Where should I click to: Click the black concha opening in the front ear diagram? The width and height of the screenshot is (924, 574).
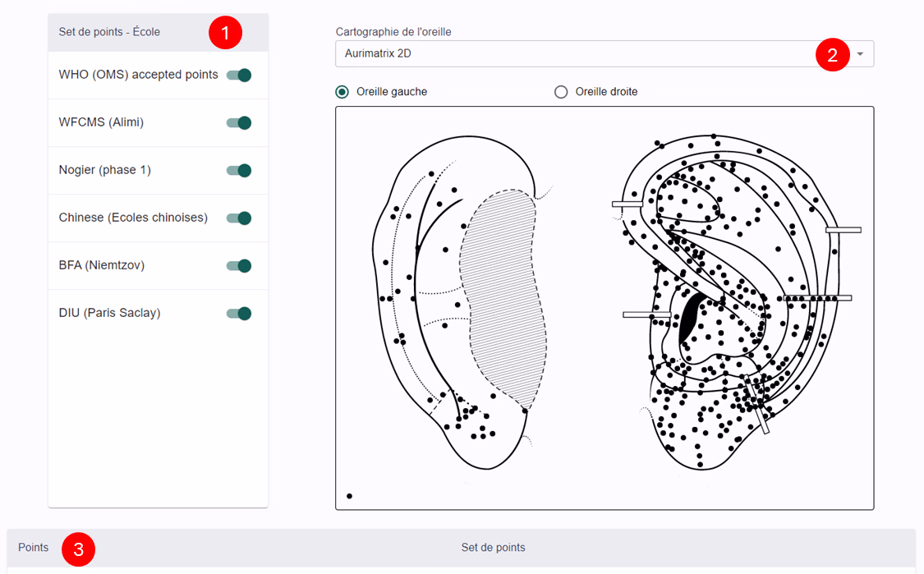[x=689, y=316]
